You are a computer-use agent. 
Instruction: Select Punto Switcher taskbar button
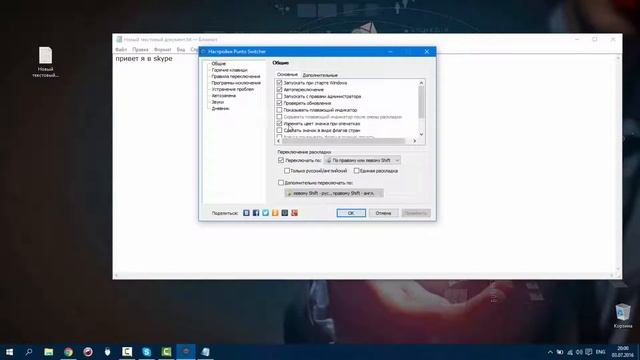pos(186,352)
